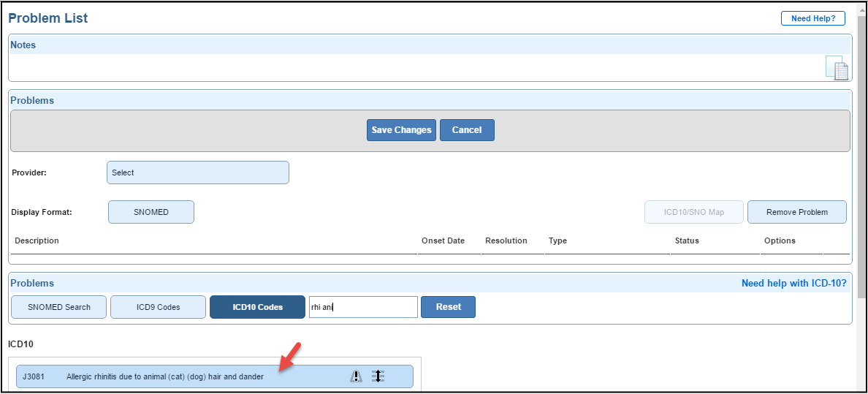Cancel the problem list edits
868x394 pixels.
467,130
